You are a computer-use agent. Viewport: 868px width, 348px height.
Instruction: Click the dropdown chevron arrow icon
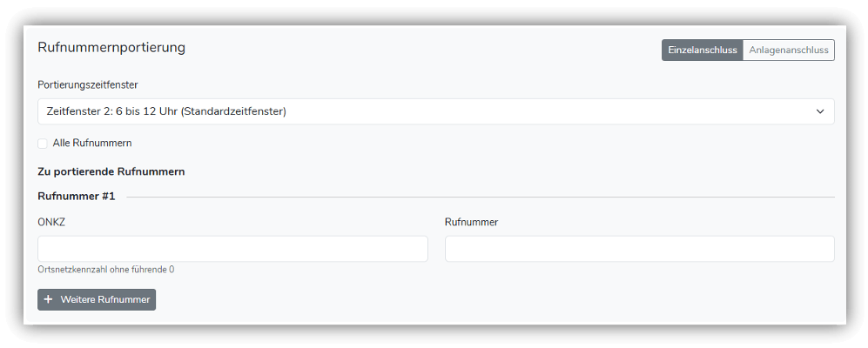tap(820, 111)
